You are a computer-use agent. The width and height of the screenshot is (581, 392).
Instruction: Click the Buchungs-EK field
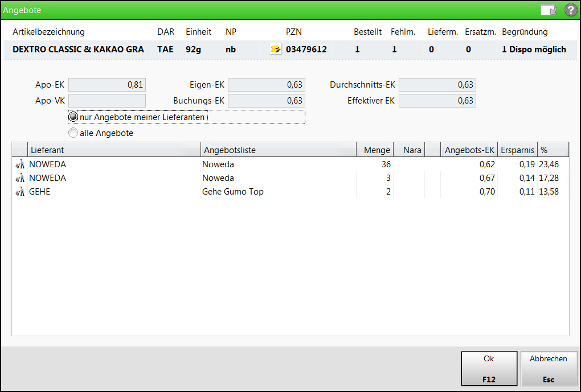tap(267, 101)
